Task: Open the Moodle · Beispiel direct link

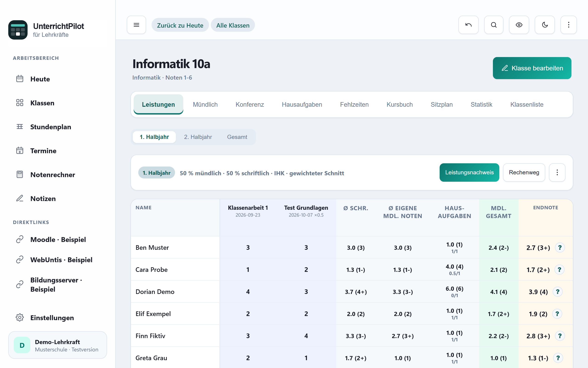Action: point(58,239)
